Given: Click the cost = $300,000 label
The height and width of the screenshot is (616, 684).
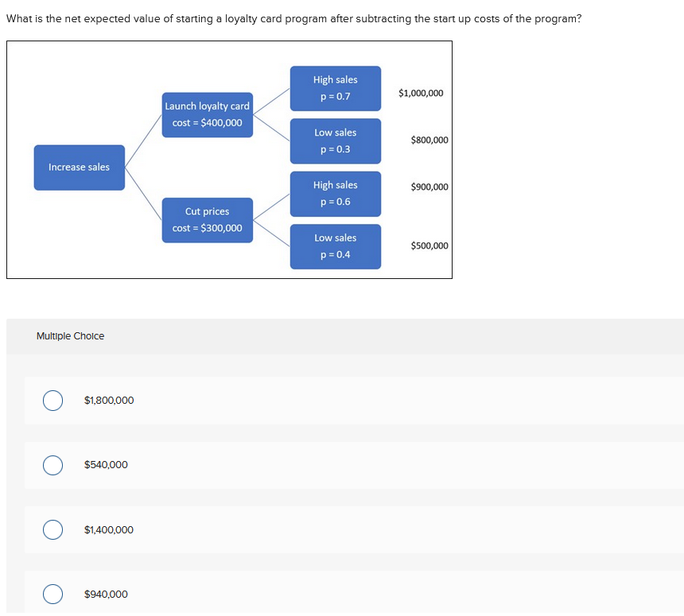Looking at the screenshot, I should pos(207,228).
